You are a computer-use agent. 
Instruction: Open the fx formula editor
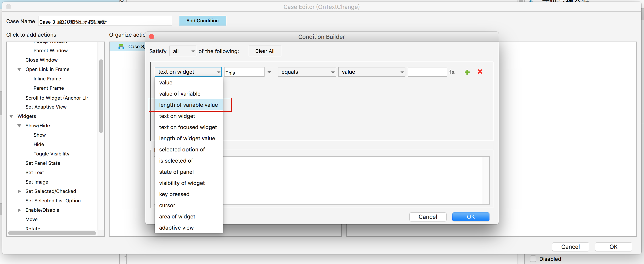click(452, 72)
